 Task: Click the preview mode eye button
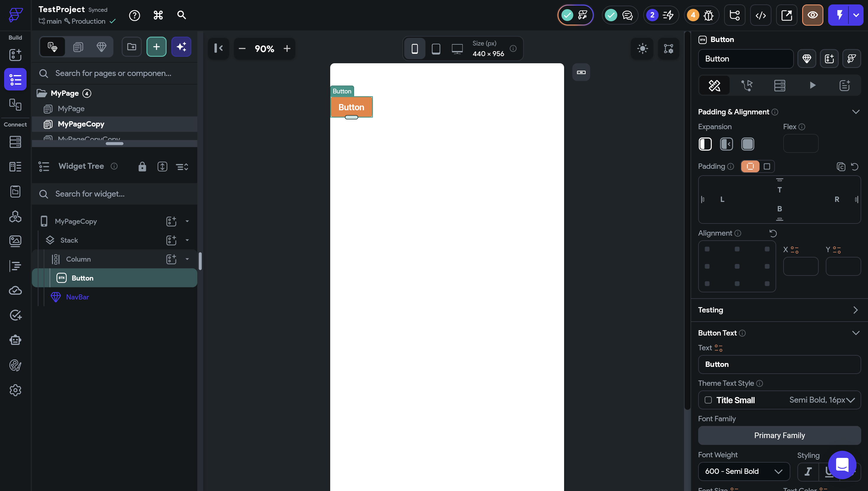click(x=812, y=15)
